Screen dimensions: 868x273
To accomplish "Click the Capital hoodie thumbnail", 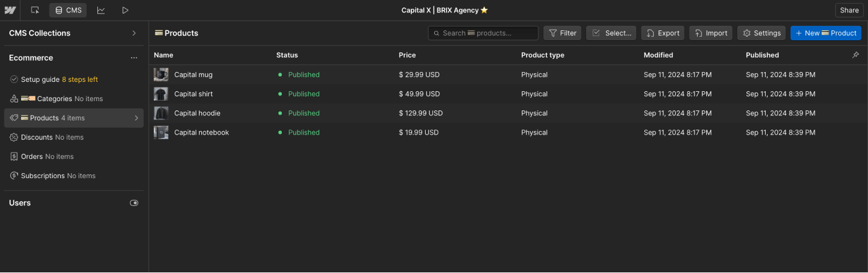I will click(x=161, y=113).
